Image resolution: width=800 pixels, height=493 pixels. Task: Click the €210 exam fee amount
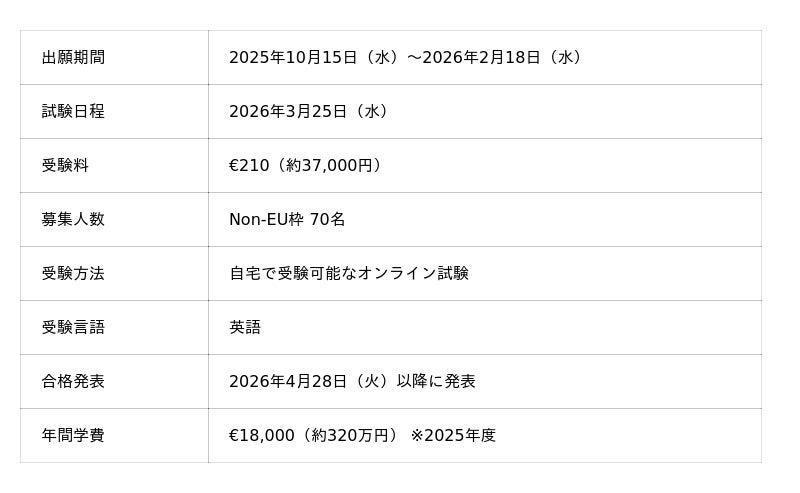click(249, 165)
